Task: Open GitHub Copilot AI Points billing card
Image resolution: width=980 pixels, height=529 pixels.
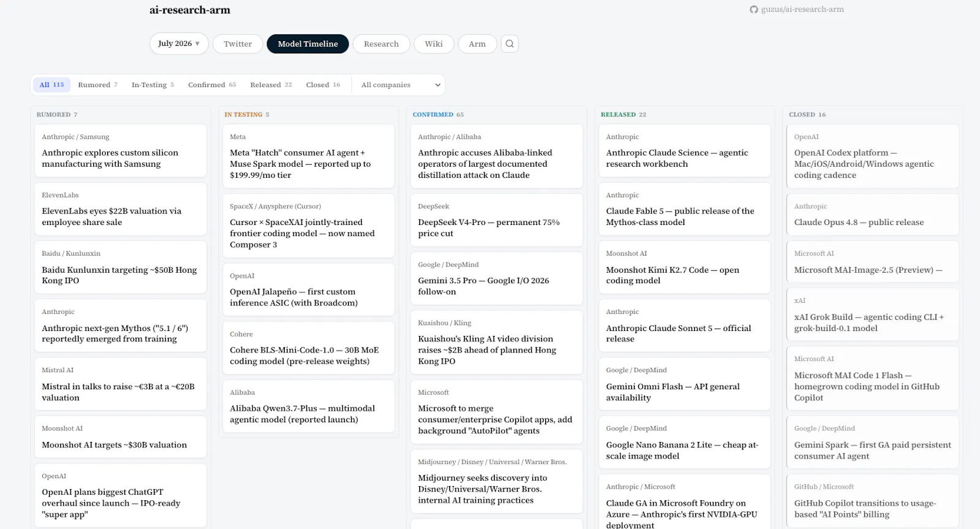Action: (873, 501)
